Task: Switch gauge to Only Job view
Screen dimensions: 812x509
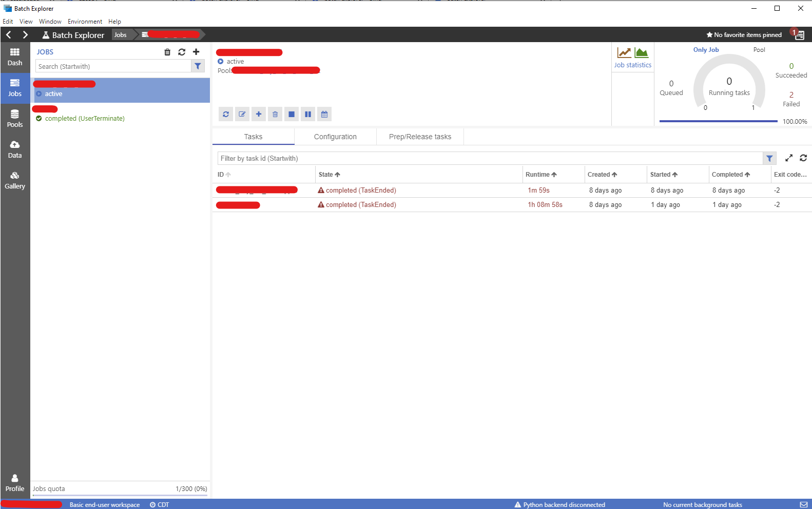Action: 706,50
